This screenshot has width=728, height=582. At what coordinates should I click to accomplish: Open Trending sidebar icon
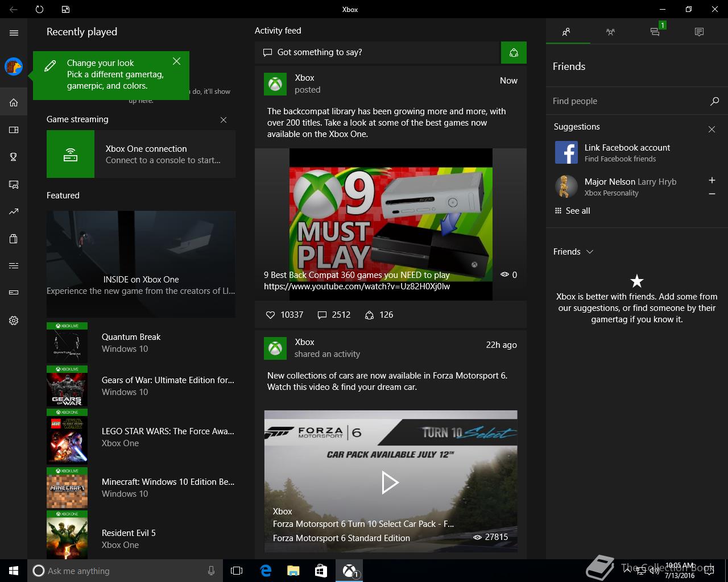tap(14, 211)
